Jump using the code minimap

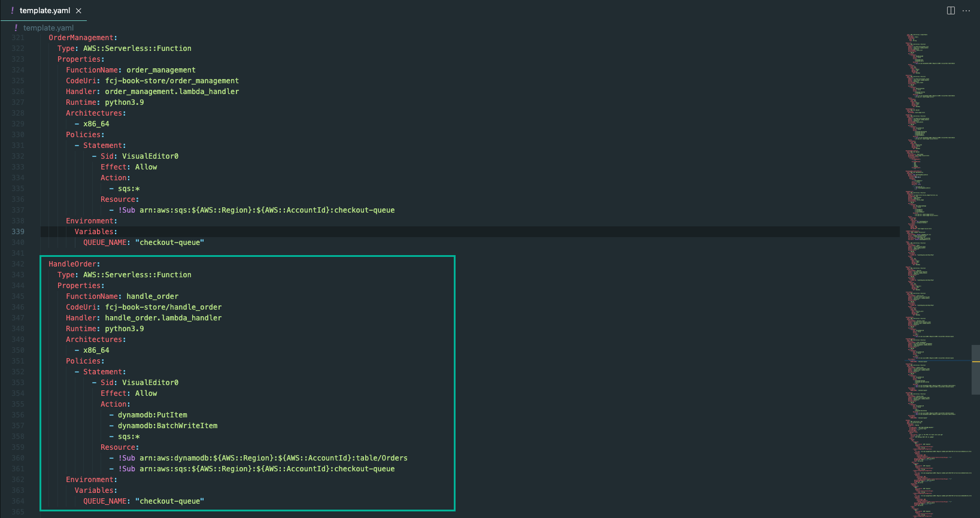point(934,275)
